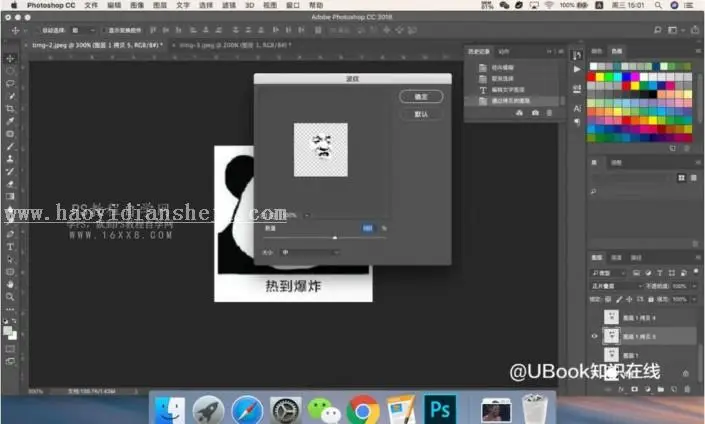Viewport: 705px width, 424px height.
Task: Click the type layer filter T icon
Action: click(x=660, y=273)
